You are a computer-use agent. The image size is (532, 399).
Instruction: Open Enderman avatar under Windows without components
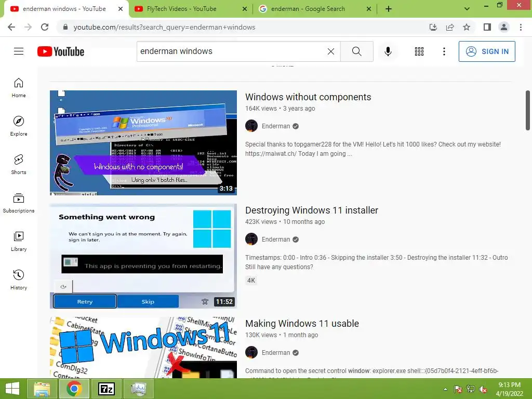251,126
